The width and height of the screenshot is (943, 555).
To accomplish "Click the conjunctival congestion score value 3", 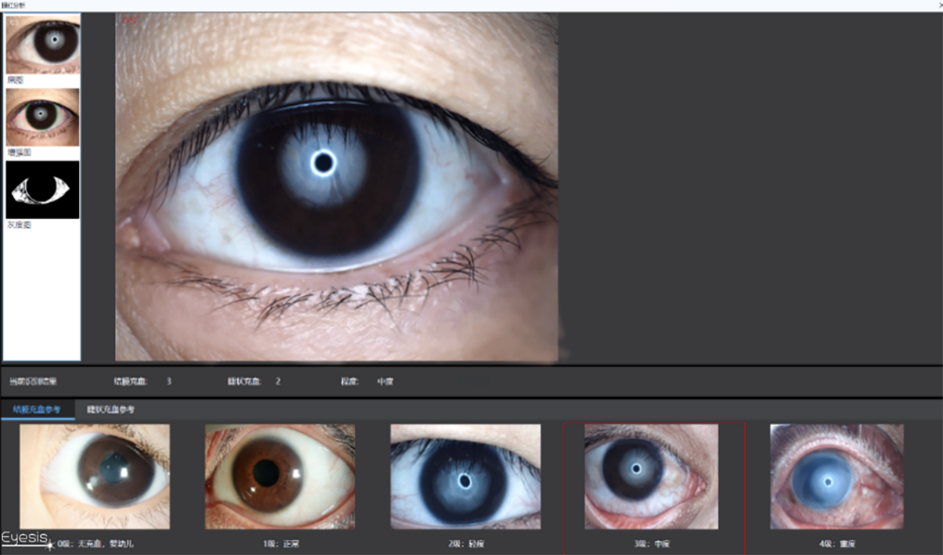I will click(x=169, y=381).
